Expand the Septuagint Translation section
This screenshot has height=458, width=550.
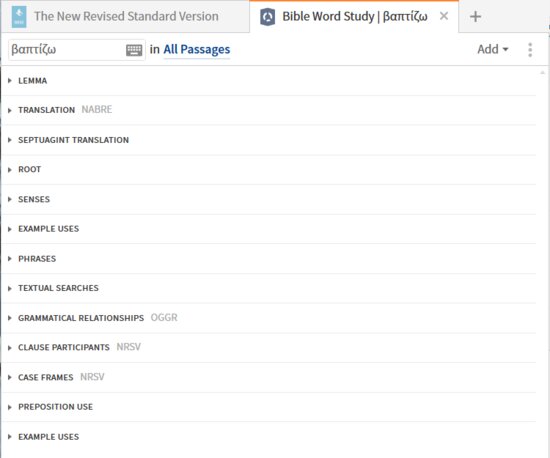pyautogui.click(x=268, y=140)
